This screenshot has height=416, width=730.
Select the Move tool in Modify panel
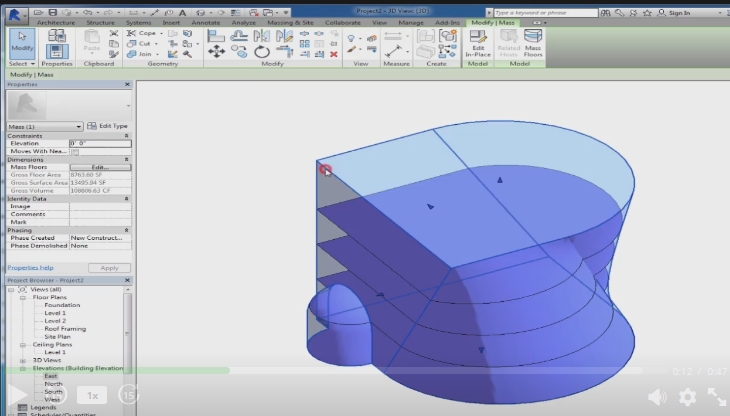coord(215,52)
